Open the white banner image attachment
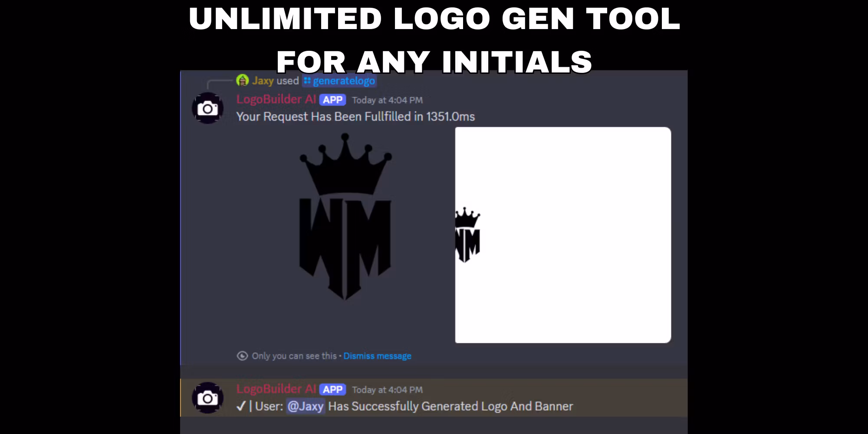 click(x=563, y=235)
